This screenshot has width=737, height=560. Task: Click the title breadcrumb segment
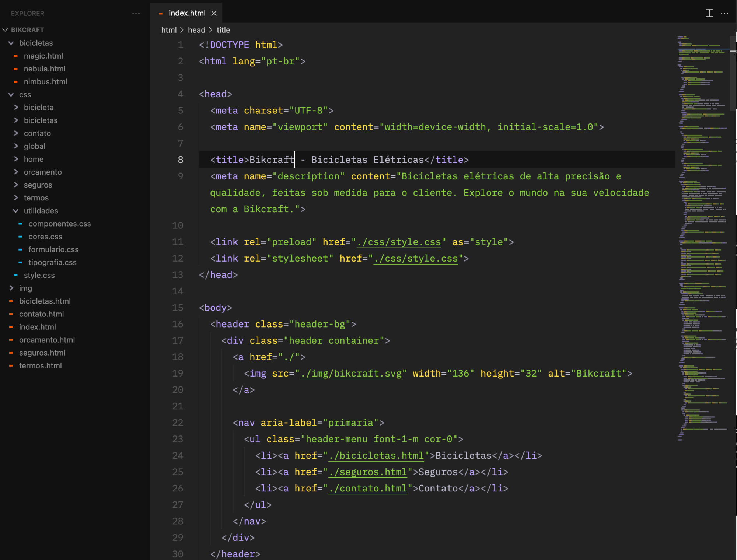pyautogui.click(x=223, y=30)
